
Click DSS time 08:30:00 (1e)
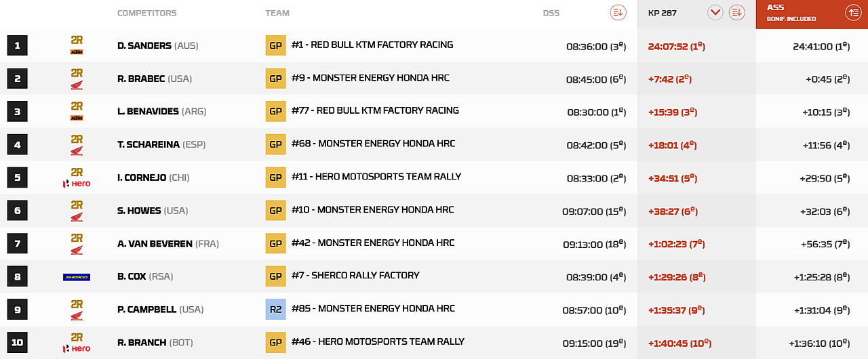(596, 112)
